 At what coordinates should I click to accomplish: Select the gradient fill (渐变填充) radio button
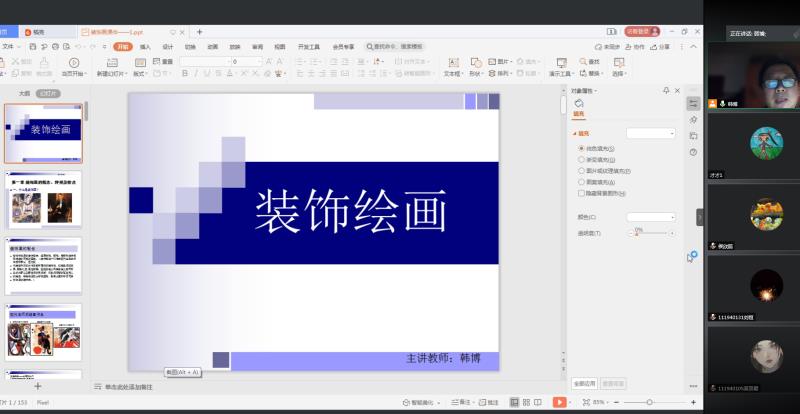coord(581,159)
